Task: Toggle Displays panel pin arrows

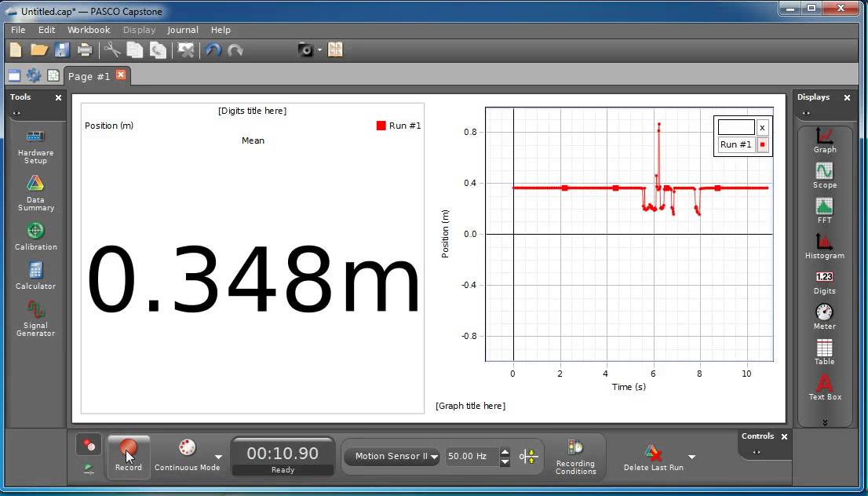Action: pyautogui.click(x=806, y=113)
